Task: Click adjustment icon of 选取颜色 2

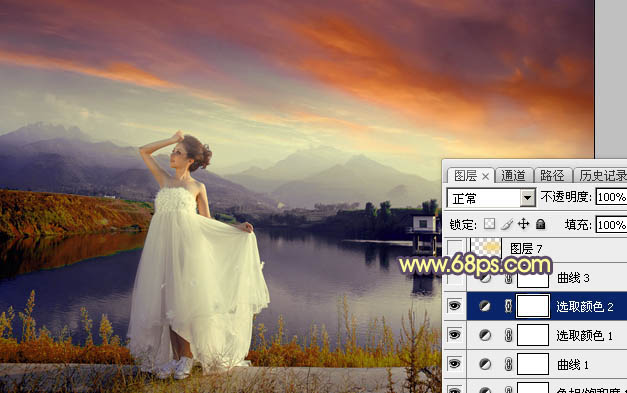Action: (485, 306)
